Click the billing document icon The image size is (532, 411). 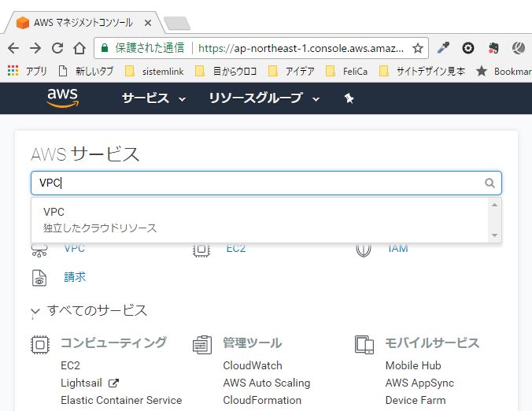tap(39, 278)
